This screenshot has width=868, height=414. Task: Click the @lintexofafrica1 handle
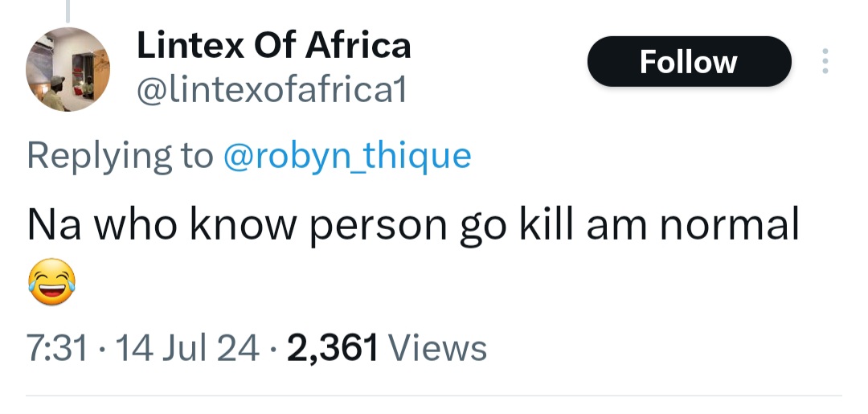(272, 89)
